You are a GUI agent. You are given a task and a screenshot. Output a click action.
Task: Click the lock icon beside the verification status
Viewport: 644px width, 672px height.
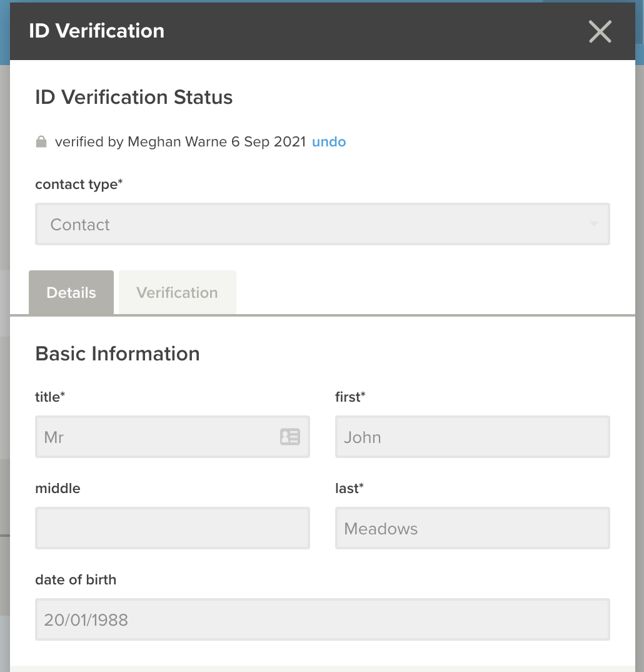[41, 141]
